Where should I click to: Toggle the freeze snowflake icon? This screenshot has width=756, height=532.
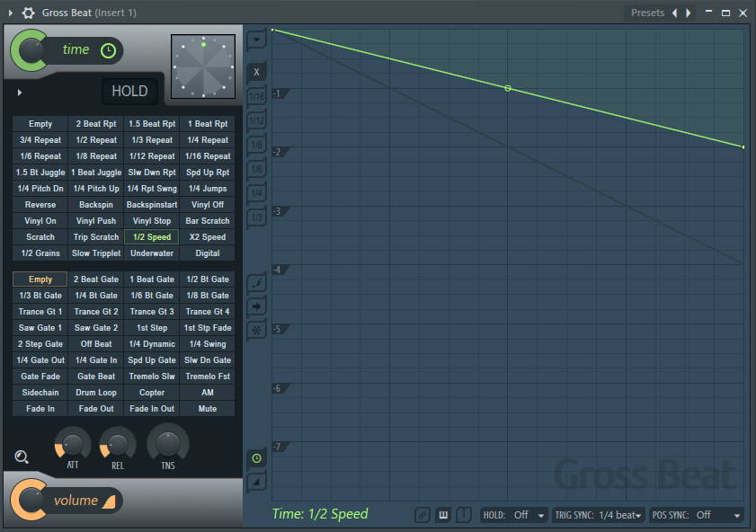pos(256,330)
